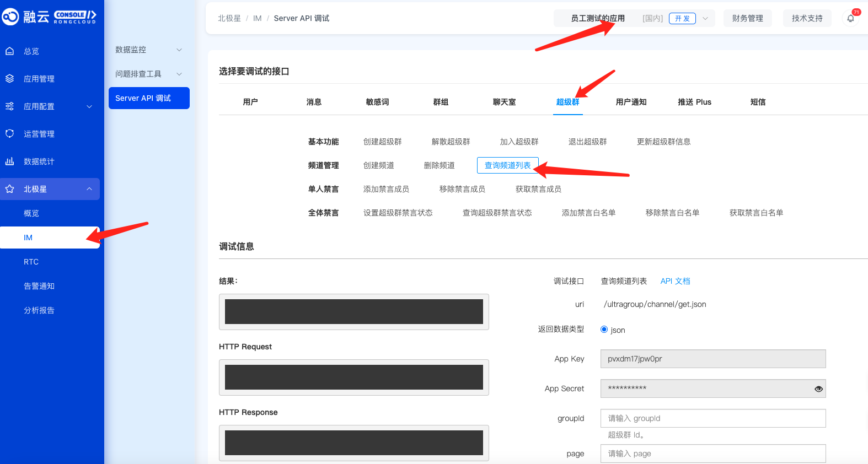Screen dimensions: 868x464
Task: Expand the 问题排查工具 submenu chevron
Action: [179, 74]
